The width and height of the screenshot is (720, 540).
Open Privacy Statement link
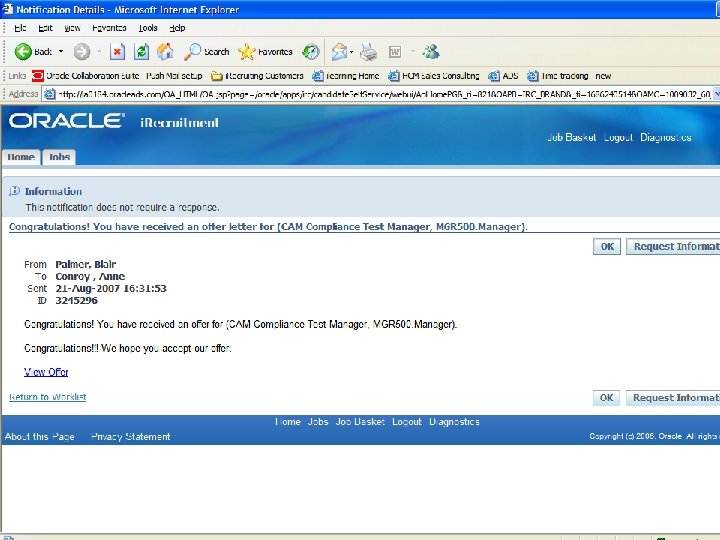[x=131, y=437]
